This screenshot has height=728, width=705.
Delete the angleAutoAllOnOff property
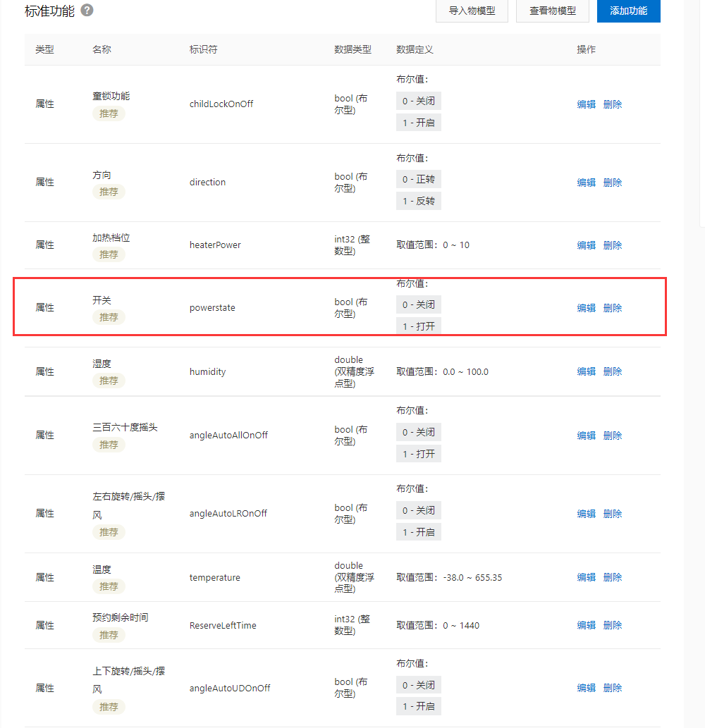pos(612,436)
